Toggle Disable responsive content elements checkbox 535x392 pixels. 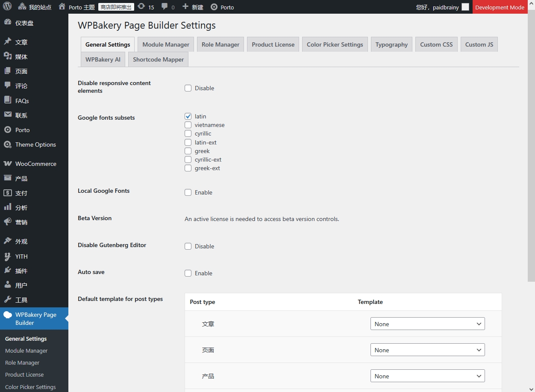pos(188,88)
